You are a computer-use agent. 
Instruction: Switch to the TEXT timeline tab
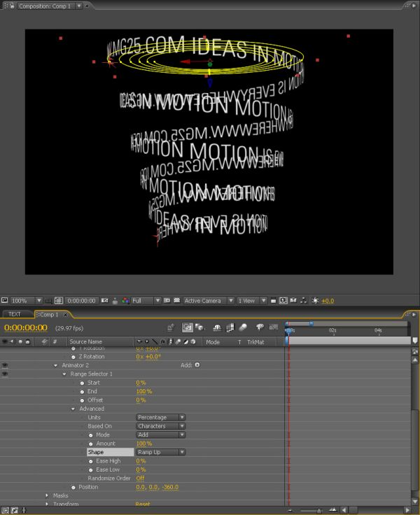point(15,314)
